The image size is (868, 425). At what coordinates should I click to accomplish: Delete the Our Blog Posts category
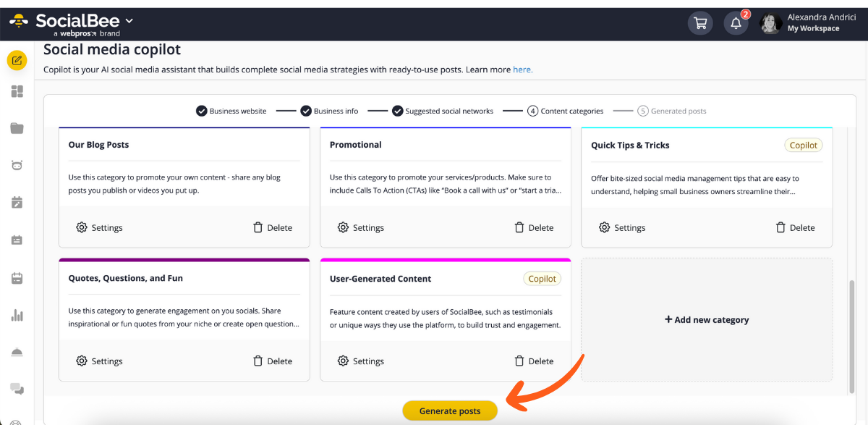(x=273, y=227)
